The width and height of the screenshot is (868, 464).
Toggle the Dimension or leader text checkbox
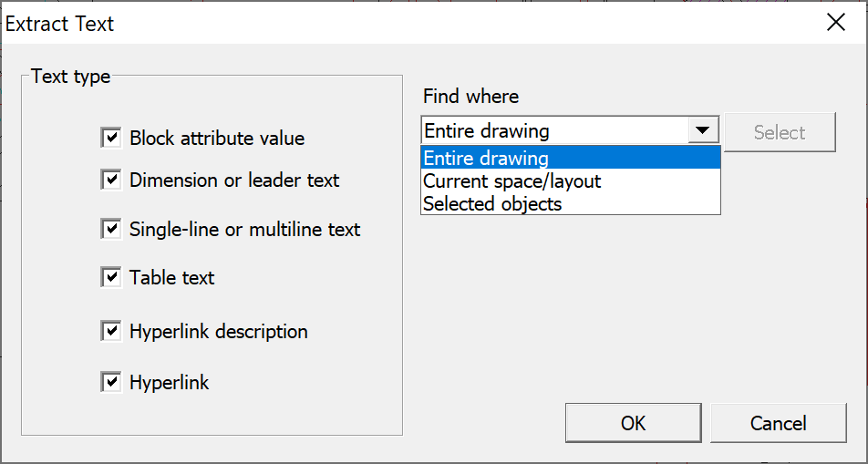(x=111, y=180)
